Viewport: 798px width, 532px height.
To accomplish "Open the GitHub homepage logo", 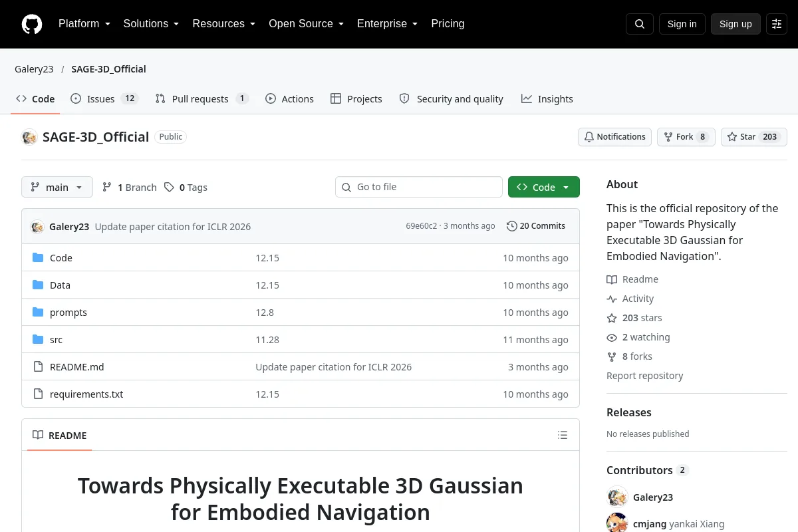I will tap(32, 24).
